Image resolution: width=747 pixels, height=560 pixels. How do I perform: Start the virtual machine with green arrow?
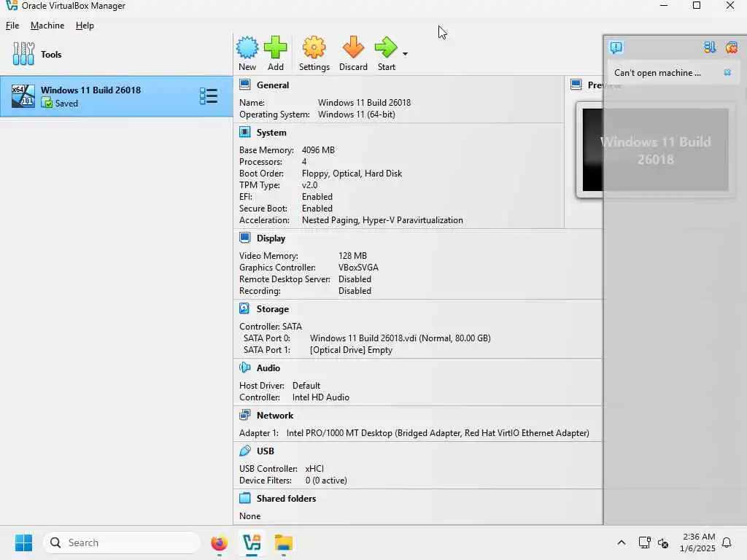coord(386,47)
